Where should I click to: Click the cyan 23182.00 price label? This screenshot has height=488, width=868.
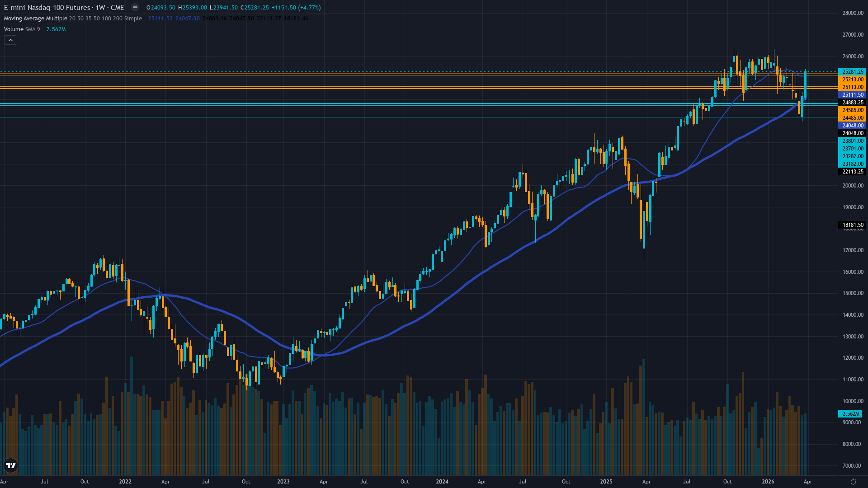[x=852, y=164]
